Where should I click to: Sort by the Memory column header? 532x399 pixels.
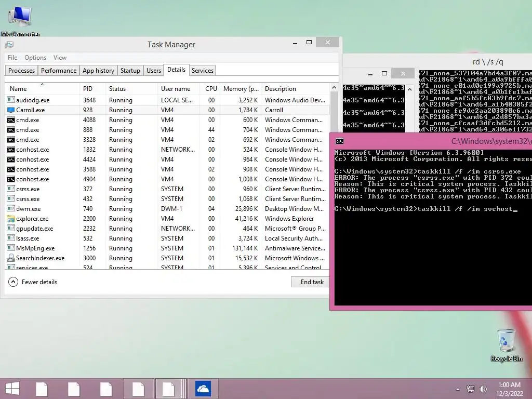click(241, 88)
